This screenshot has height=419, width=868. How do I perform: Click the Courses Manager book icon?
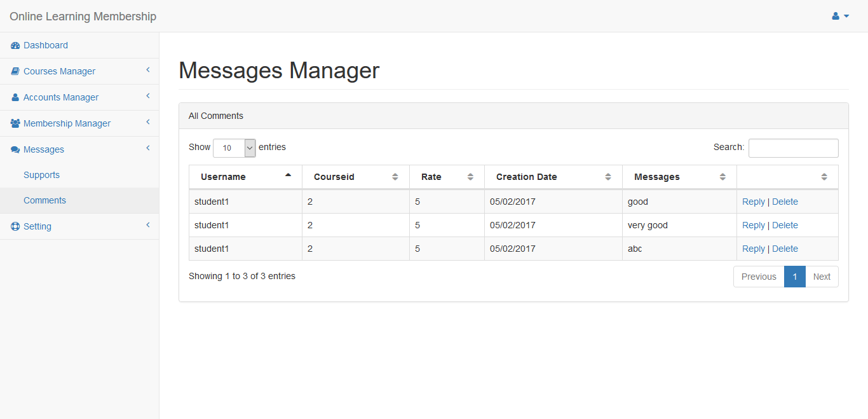pyautogui.click(x=15, y=71)
